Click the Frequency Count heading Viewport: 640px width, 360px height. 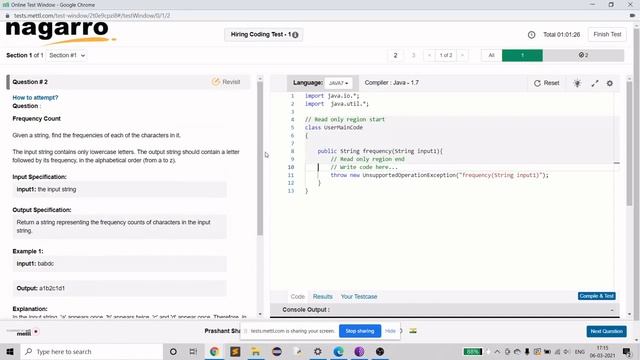click(36, 118)
